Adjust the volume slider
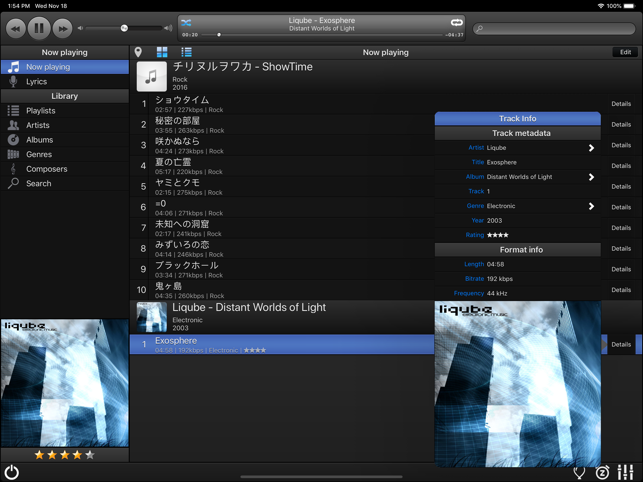 point(124,28)
